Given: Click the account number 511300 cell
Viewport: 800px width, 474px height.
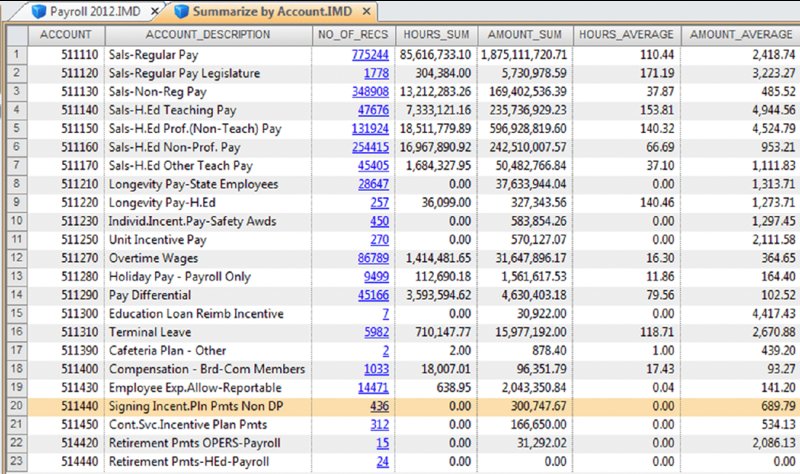Looking at the screenshot, I should [x=66, y=313].
